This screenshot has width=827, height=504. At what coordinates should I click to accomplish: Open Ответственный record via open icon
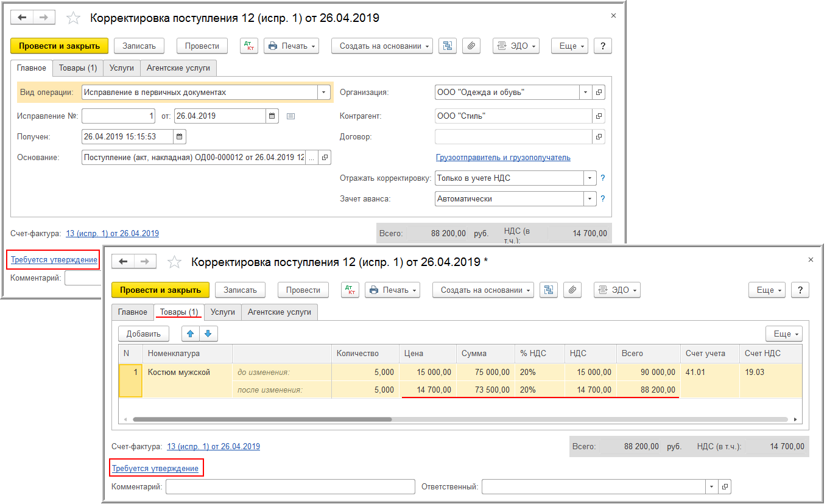725,487
